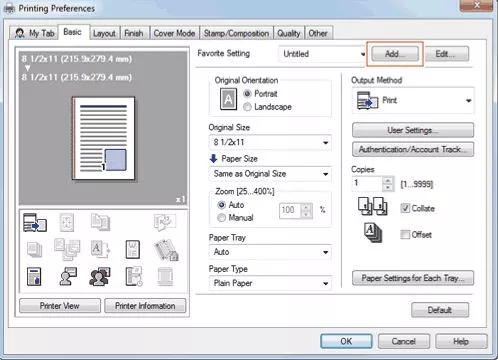Click the Printer View button

[x=60, y=306]
